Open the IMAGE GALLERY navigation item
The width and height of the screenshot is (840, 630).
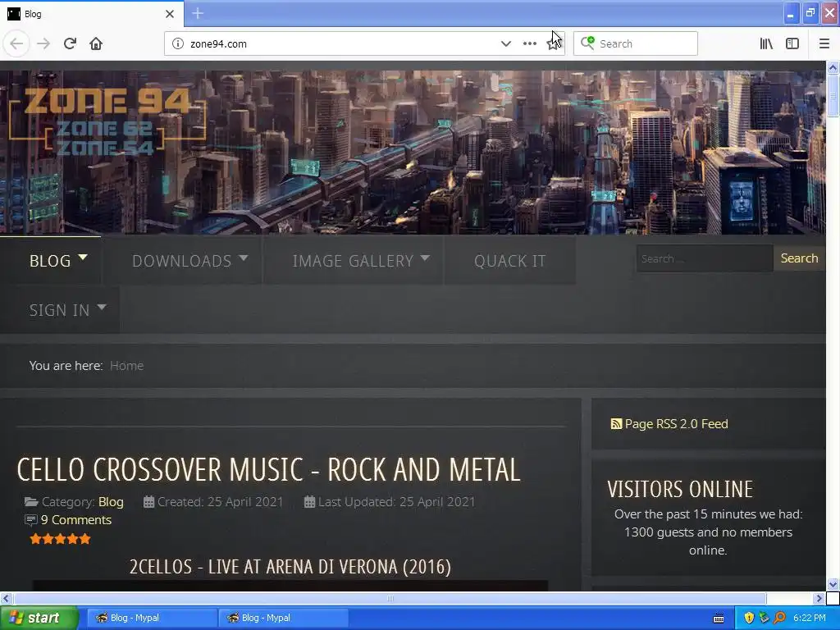(x=353, y=261)
